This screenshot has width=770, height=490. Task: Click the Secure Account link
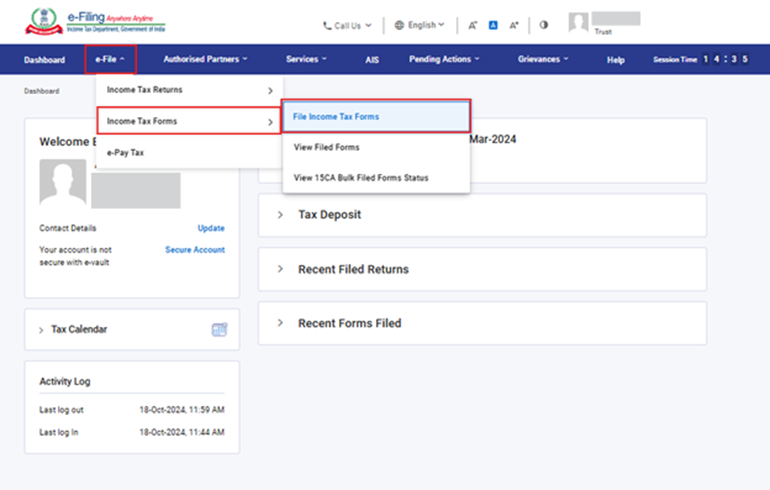tap(194, 250)
